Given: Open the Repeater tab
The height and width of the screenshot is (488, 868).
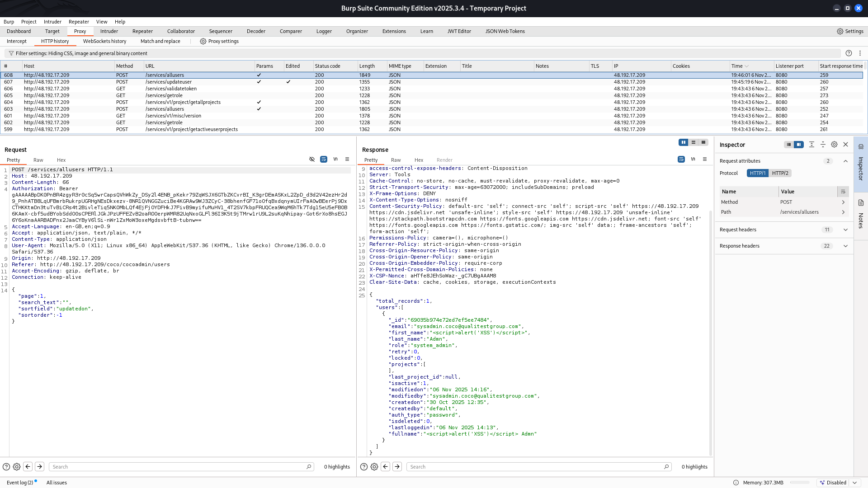Looking at the screenshot, I should pos(142,31).
